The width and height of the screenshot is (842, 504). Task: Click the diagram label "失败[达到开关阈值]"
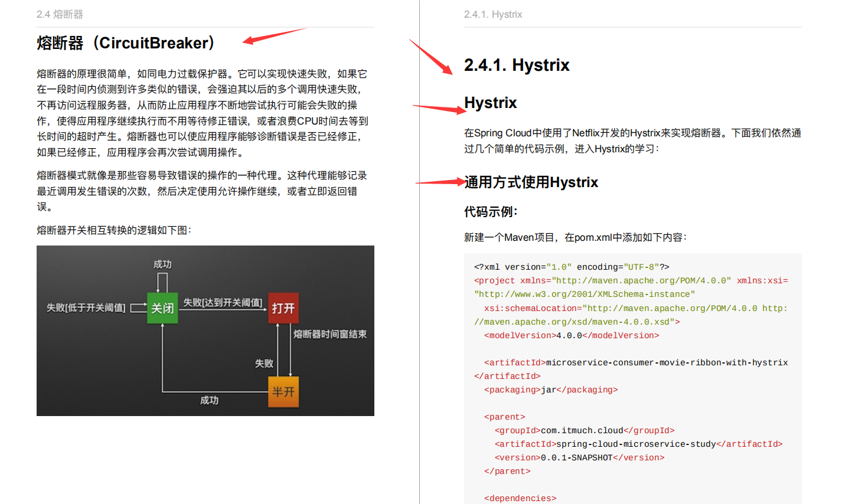pos(223,302)
